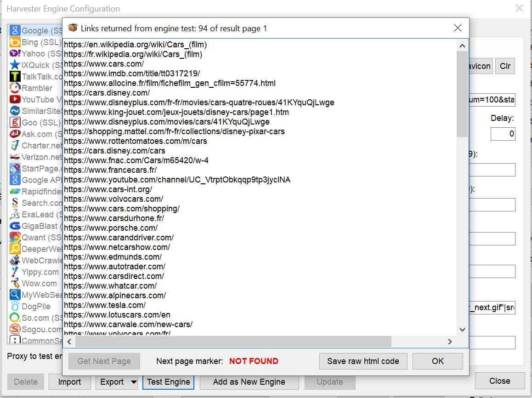532x398 pixels.
Task: Click Save raw html code
Action: (x=363, y=361)
